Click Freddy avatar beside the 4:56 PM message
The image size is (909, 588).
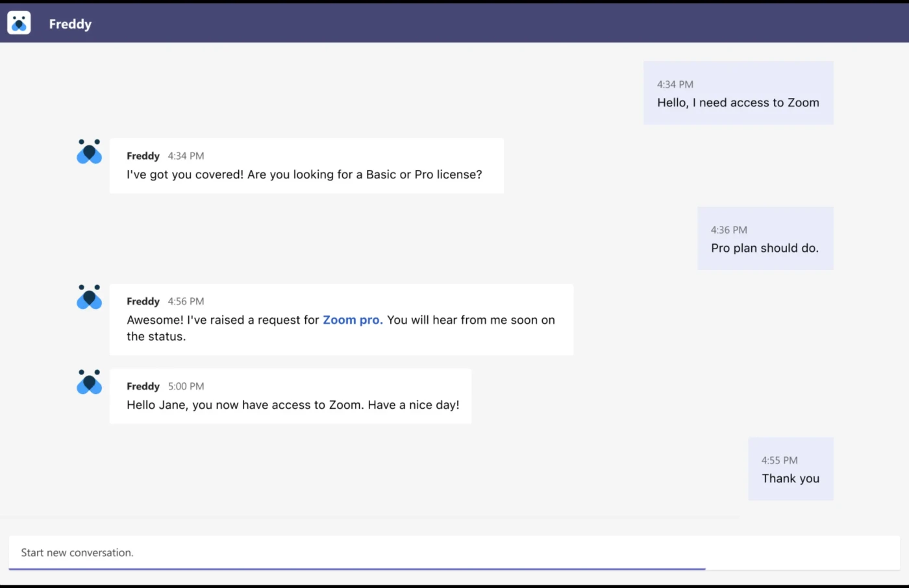click(x=89, y=297)
